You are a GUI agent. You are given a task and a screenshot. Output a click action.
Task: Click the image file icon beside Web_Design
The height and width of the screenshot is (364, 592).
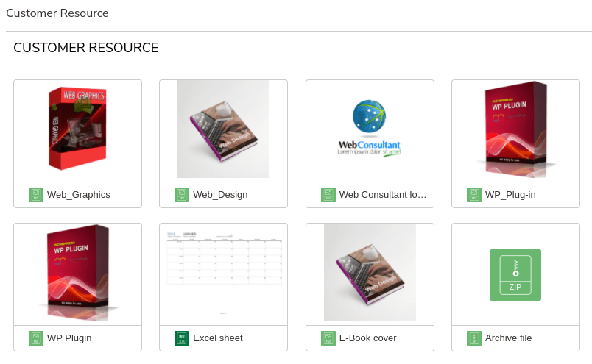pos(182,195)
